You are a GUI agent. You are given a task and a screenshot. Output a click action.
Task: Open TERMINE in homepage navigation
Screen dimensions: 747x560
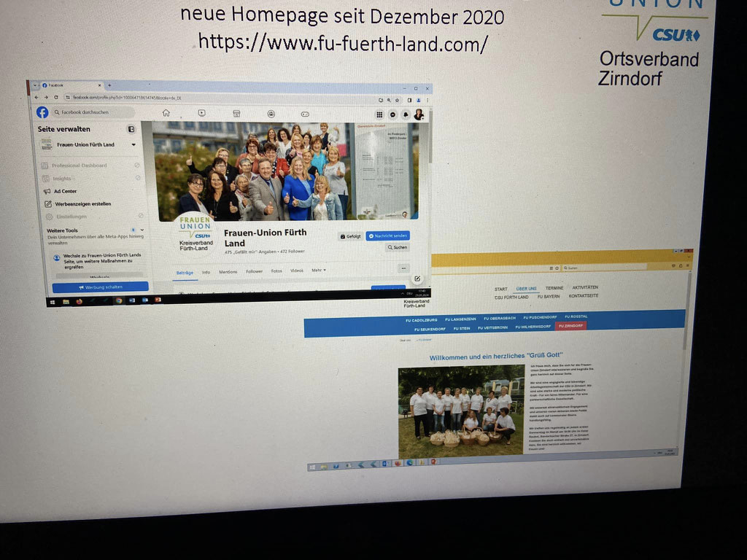coord(554,288)
